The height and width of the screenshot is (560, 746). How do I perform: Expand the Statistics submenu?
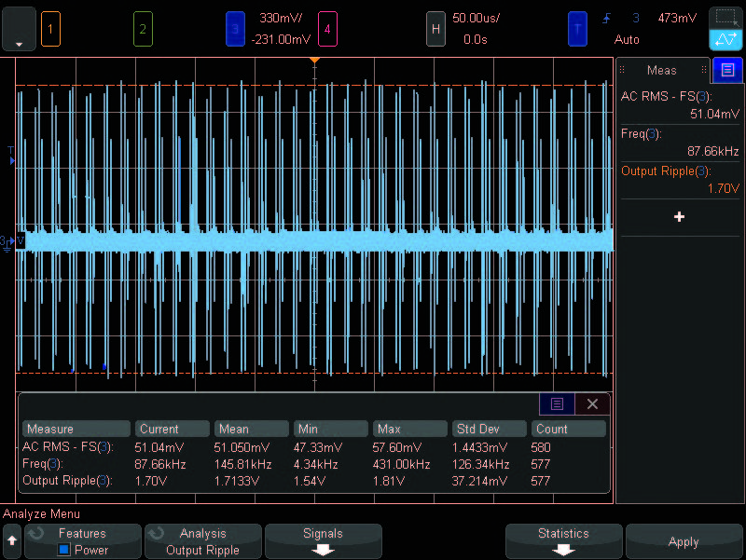point(563,541)
